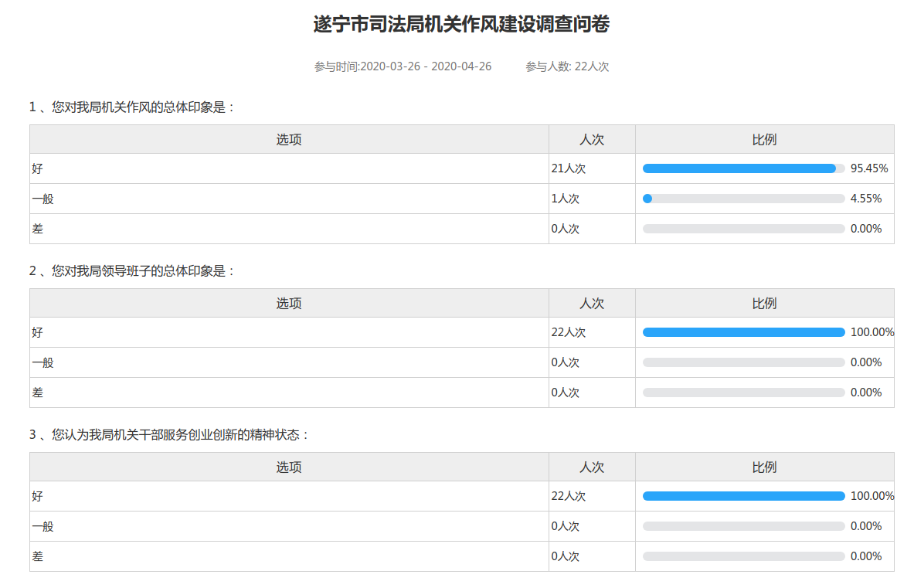Click the participant count text 22人次
The height and width of the screenshot is (588, 914).
[x=567, y=66]
